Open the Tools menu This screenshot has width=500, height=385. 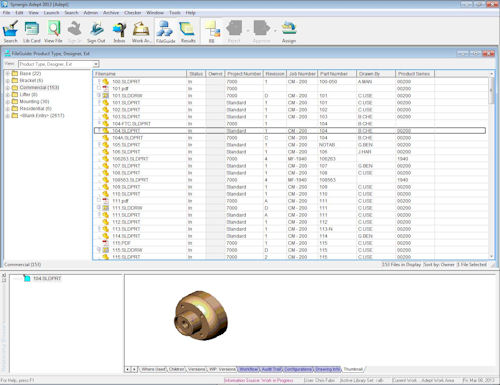coord(175,13)
